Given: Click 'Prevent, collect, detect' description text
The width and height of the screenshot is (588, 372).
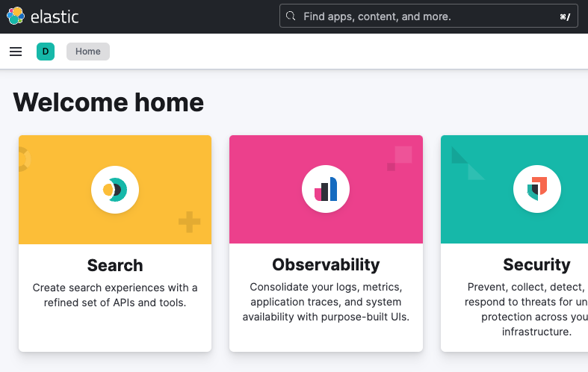Looking at the screenshot, I should [526, 309].
